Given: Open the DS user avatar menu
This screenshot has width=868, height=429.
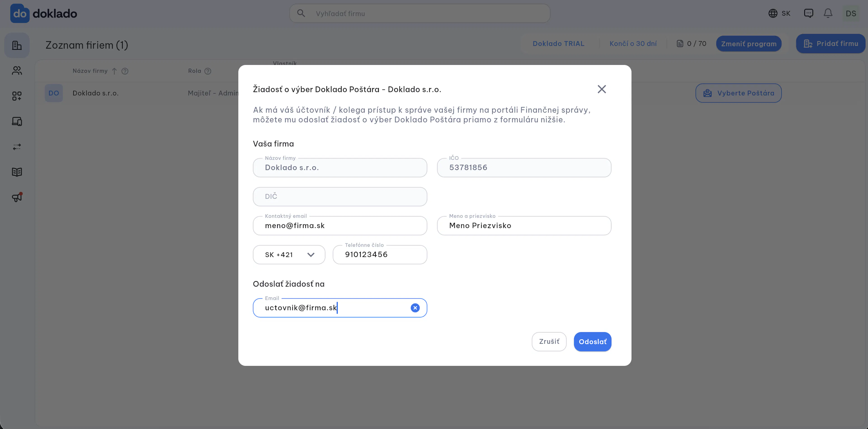Looking at the screenshot, I should [851, 14].
